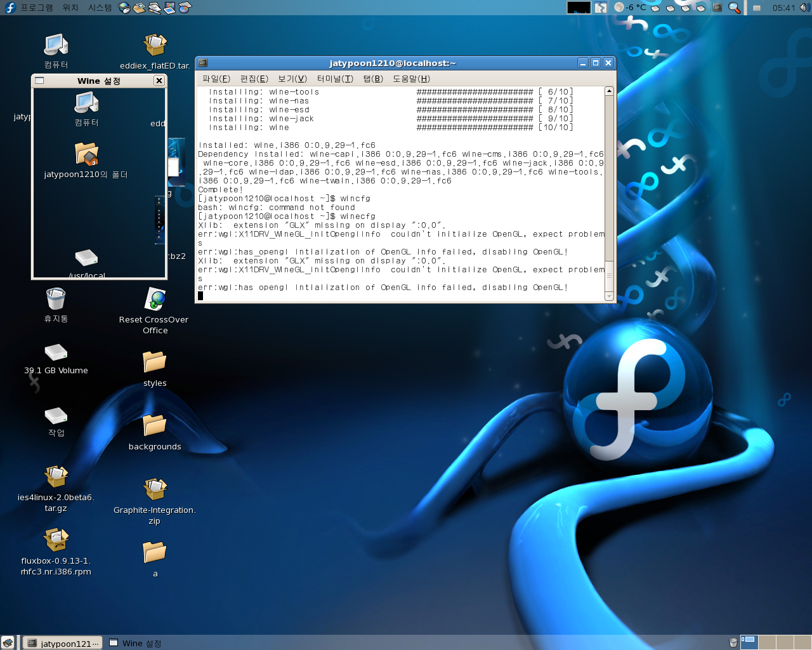This screenshot has width=812, height=650.
Task: Click the clock showing 05:41
Action: (x=783, y=8)
